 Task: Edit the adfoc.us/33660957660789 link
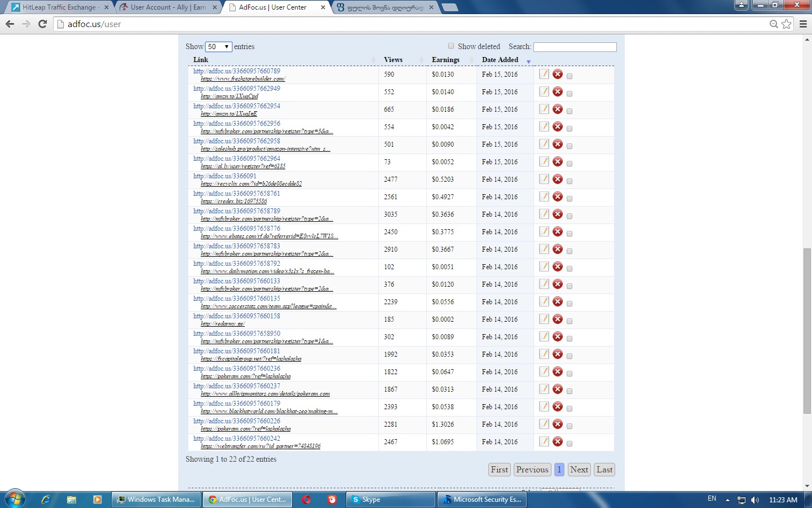pyautogui.click(x=544, y=74)
